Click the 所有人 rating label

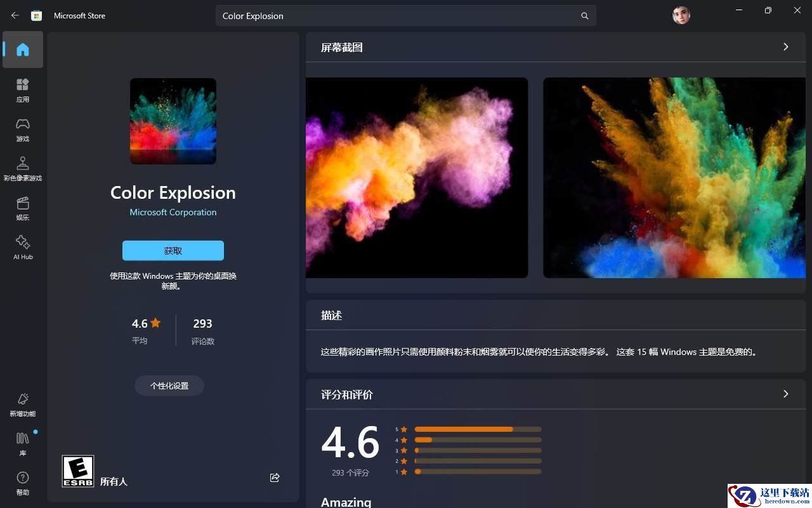click(x=114, y=481)
